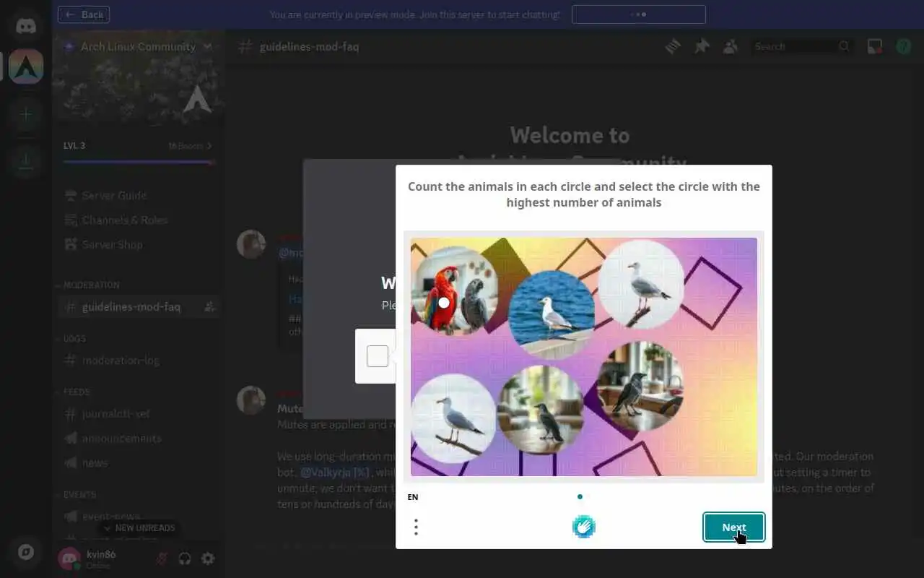Screen dimensions: 924x578
Task: Toggle the member list icon
Action: tap(731, 46)
